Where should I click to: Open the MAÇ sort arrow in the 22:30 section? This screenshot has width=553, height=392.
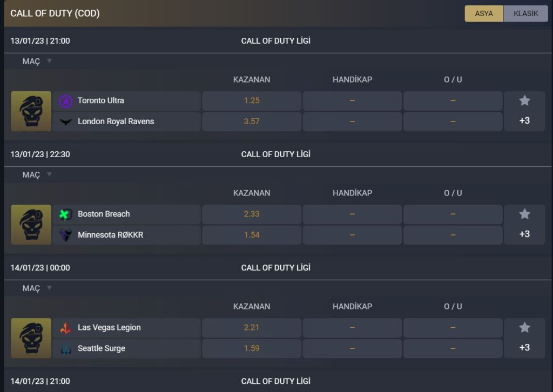pyautogui.click(x=49, y=174)
